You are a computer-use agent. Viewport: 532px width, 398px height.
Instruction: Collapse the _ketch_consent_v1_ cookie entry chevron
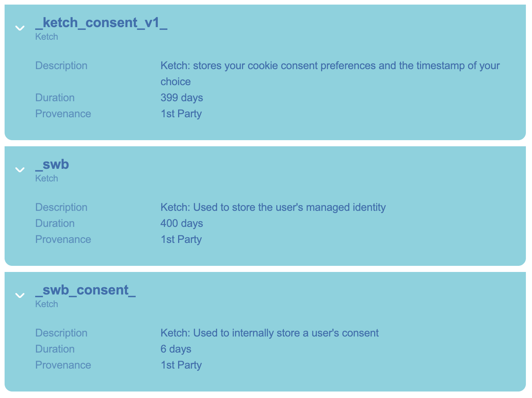20,28
